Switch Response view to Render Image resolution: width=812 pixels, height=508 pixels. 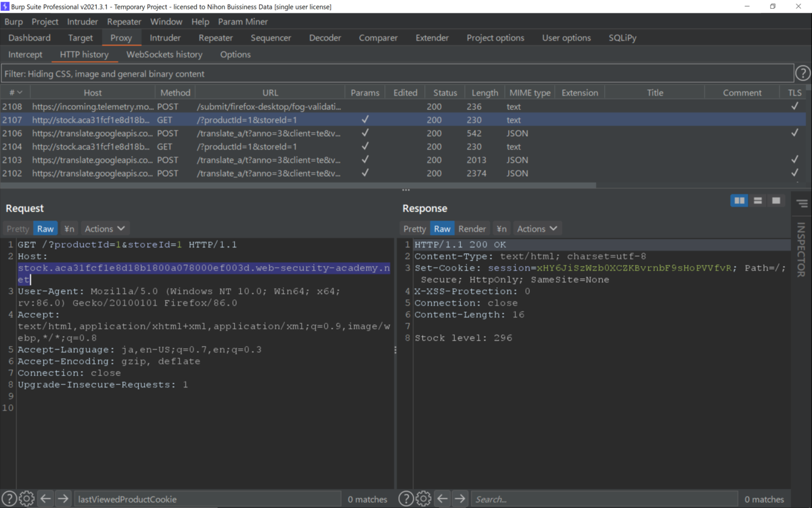472,228
